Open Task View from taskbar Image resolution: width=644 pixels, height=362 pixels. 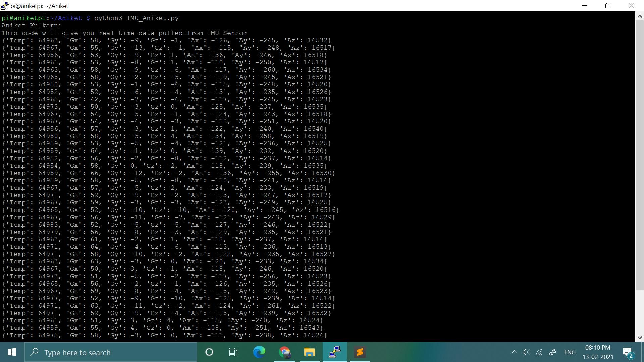[x=233, y=352]
